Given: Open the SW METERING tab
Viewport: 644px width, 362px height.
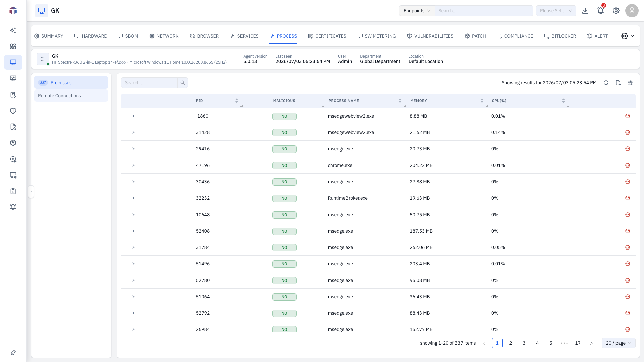Looking at the screenshot, I should [377, 36].
